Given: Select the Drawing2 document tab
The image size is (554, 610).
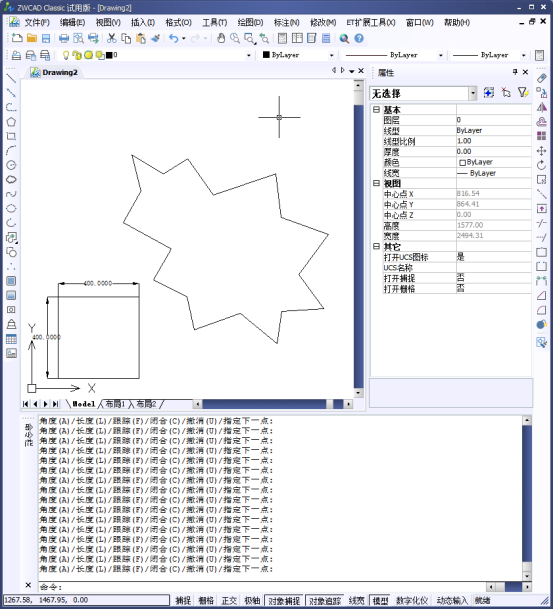Looking at the screenshot, I should tap(54, 72).
